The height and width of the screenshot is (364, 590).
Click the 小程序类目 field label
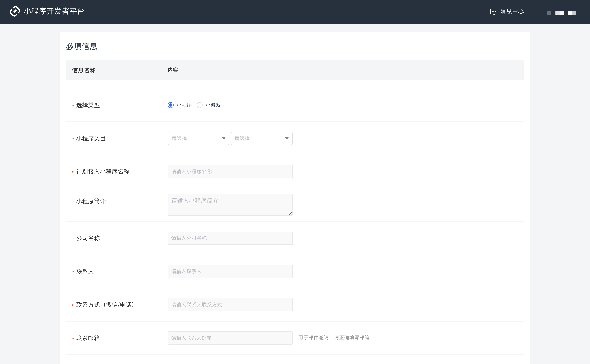91,139
